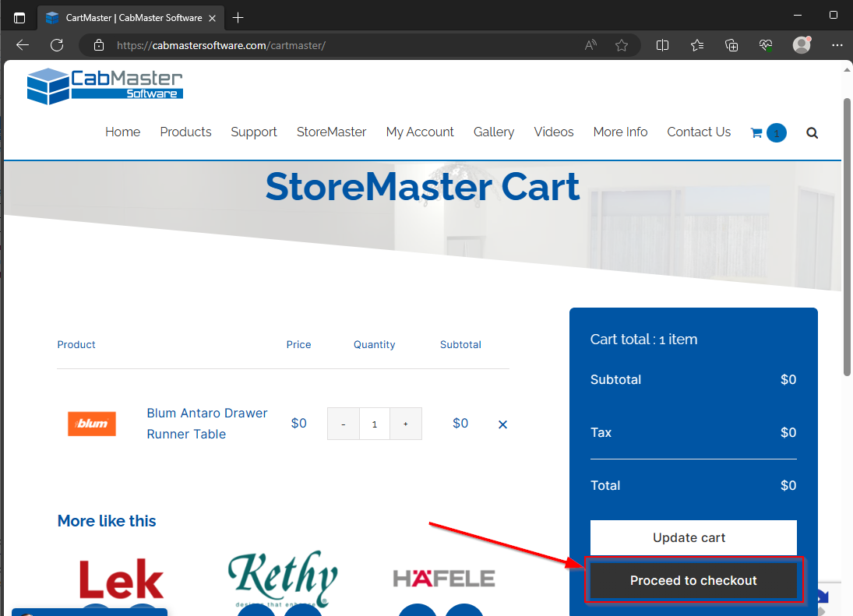853x616 pixels.
Task: Click the Blum product thumbnail
Action: [92, 424]
